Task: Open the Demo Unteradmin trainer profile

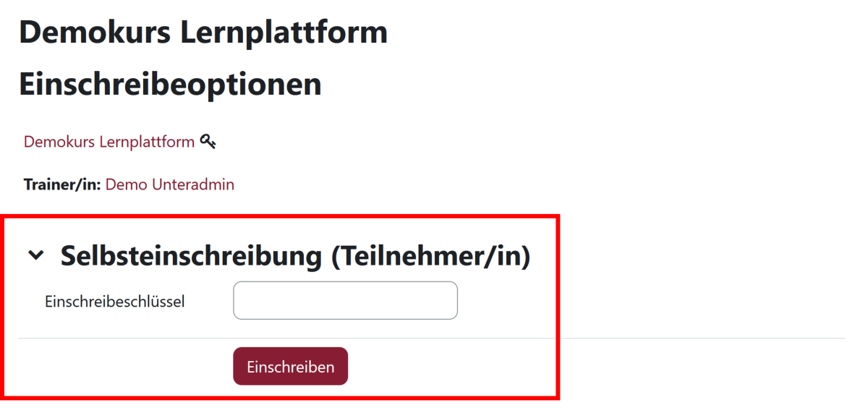Action: tap(170, 184)
